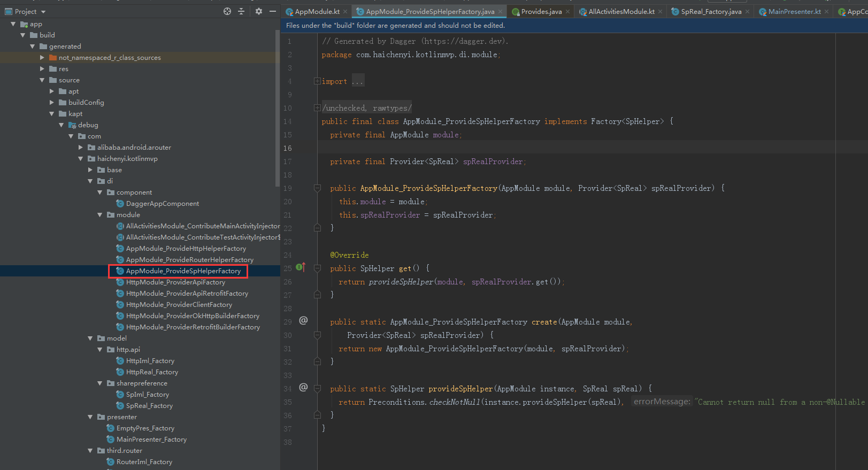Select HttpReal_Factory class
This screenshot has height=470, width=868.
pyautogui.click(x=152, y=372)
